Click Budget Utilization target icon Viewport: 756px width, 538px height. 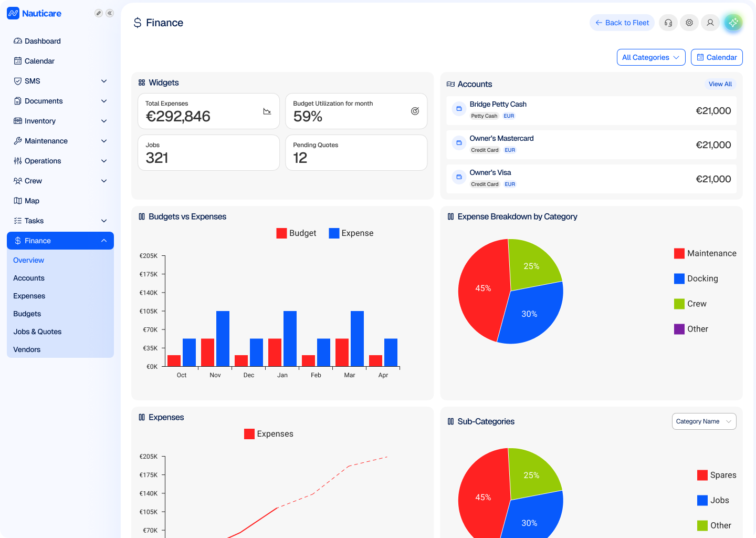[415, 111]
